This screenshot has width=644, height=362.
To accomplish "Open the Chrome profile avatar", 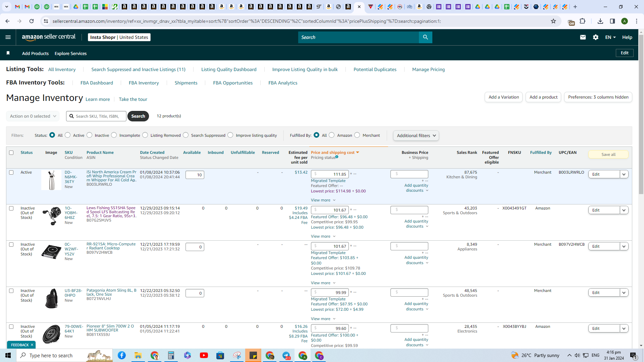I will click(625, 21).
